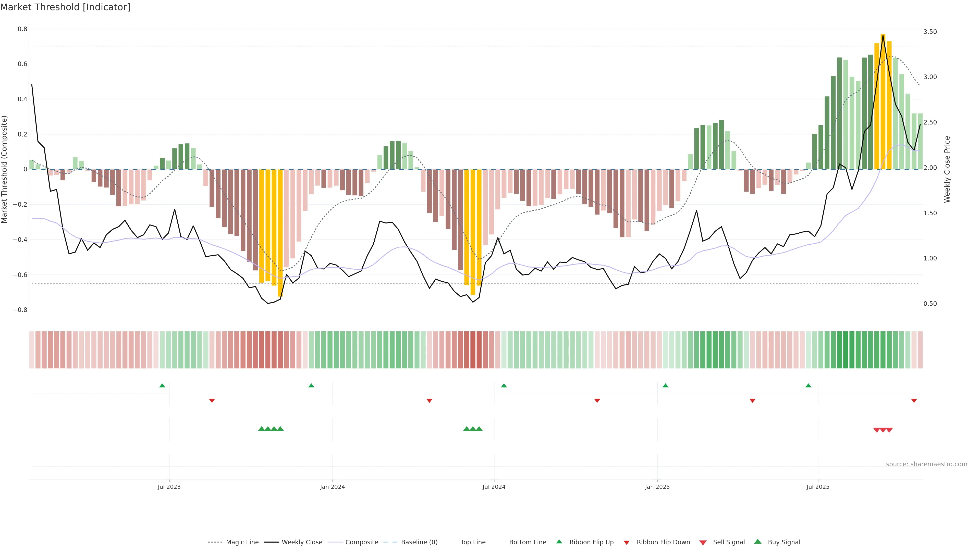
Task: Click Ribbon Flip Up marker just after Jul 2024
Action: coord(504,386)
